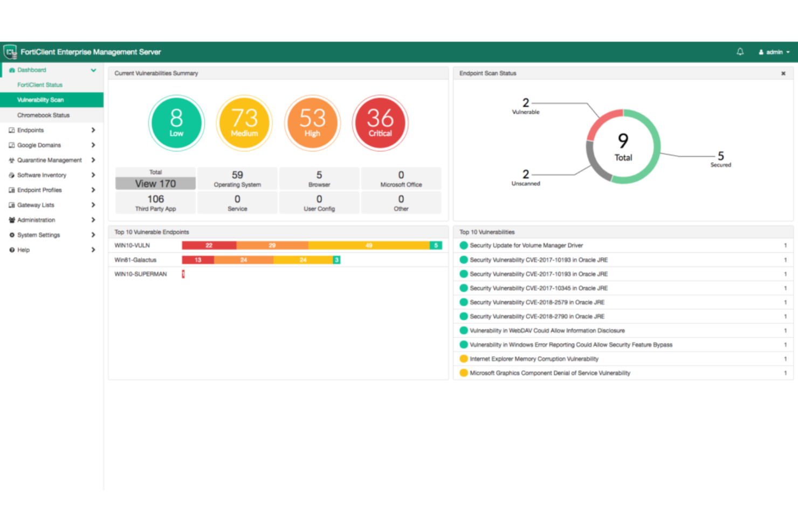This screenshot has height=532, width=798.
Task: Open Chromebook Status page
Action: (43, 115)
